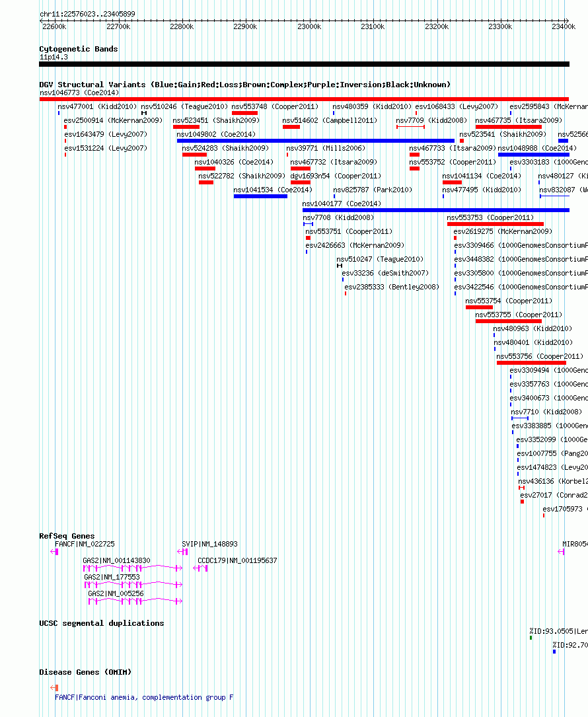This screenshot has height=717, width=588.
Task: Click the nsv553752 (Cooper2011) label
Action: pyautogui.click(x=452, y=162)
